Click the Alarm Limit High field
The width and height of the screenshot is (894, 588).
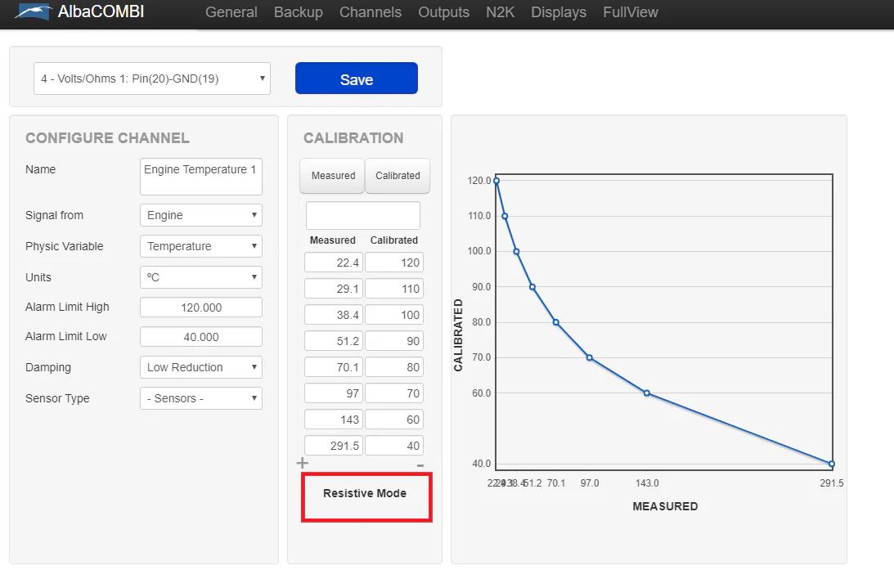200,307
